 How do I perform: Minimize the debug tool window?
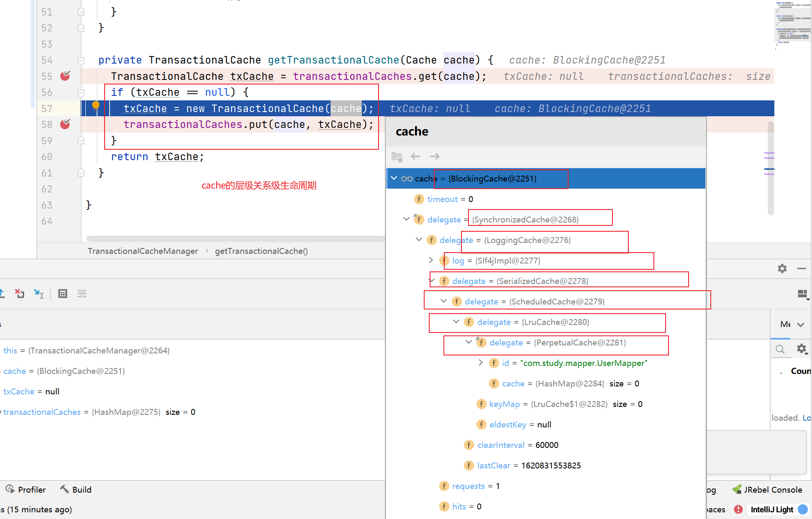tap(802, 268)
